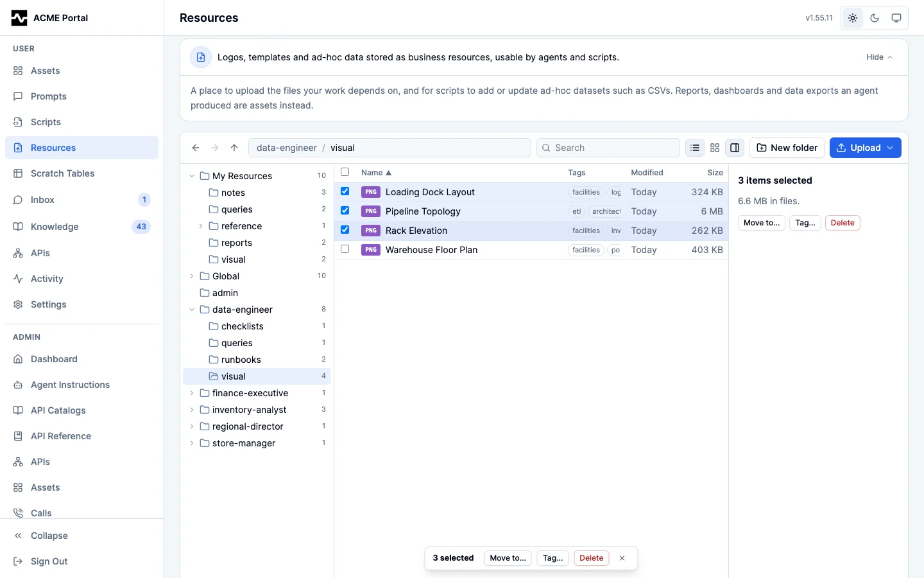Go up one folder level
This screenshot has height=578, width=924.
234,148
